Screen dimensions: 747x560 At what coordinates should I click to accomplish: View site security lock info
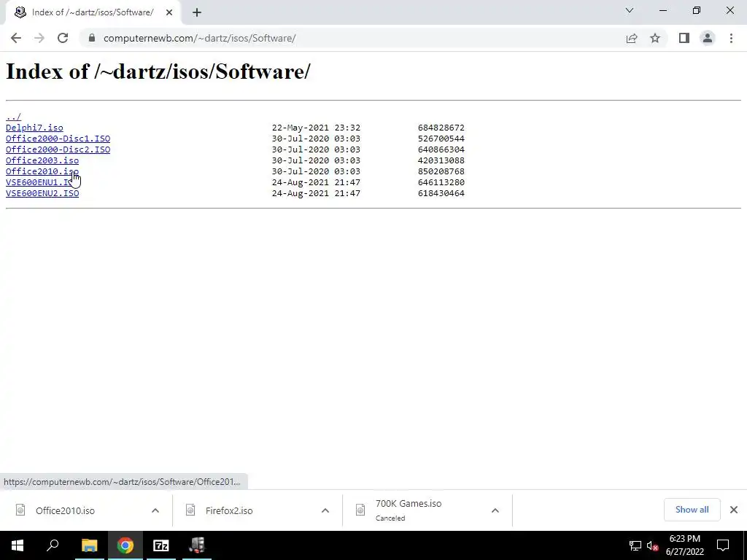click(x=92, y=38)
